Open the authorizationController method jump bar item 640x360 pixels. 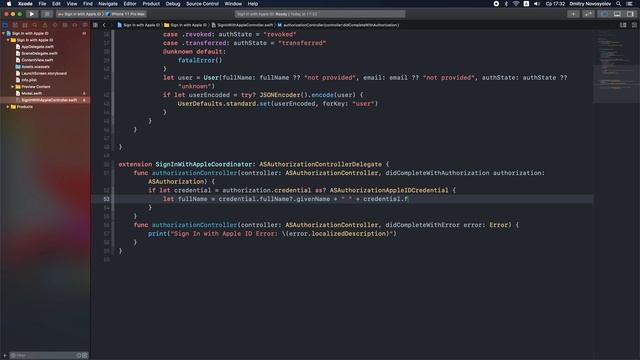(338, 25)
